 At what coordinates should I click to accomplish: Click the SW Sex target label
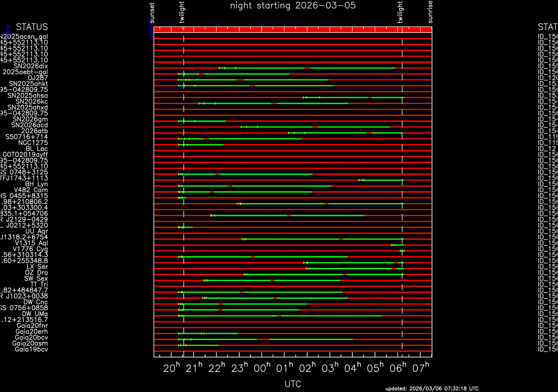coord(36,278)
